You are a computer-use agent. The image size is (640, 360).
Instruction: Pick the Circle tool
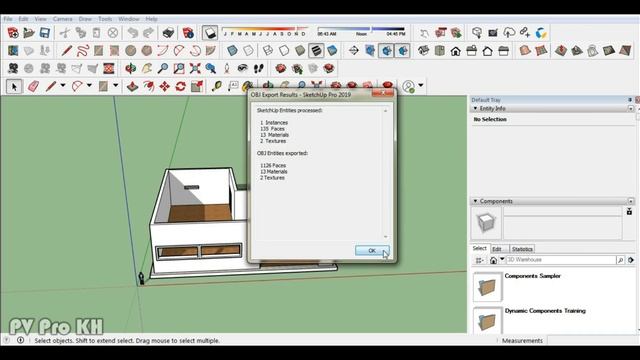pos(131,51)
